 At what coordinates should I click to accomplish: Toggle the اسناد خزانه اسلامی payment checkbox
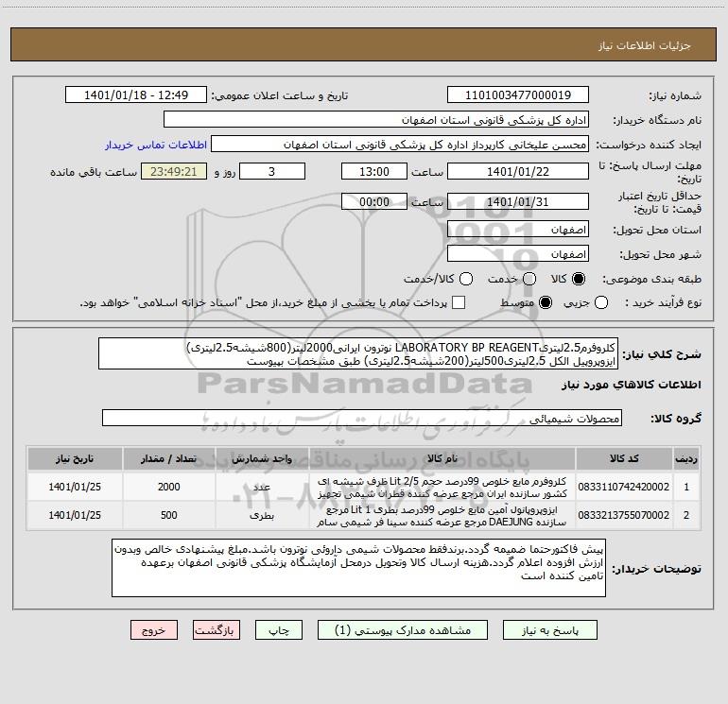[459, 302]
